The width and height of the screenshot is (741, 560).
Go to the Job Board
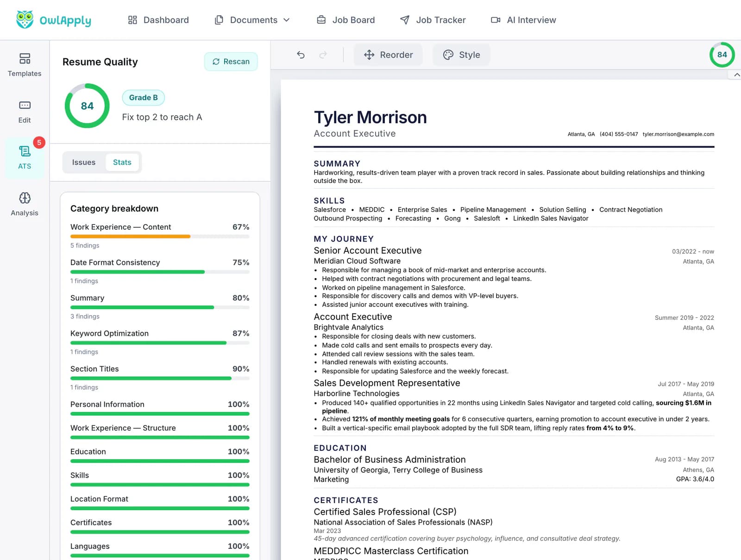[x=345, y=20]
